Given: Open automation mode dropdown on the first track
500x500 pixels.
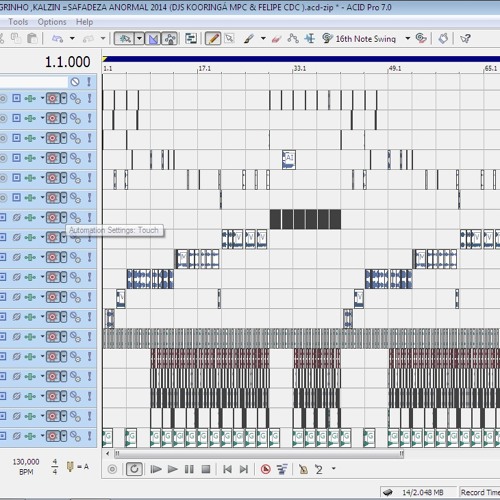Looking at the screenshot, I should [x=64, y=98].
